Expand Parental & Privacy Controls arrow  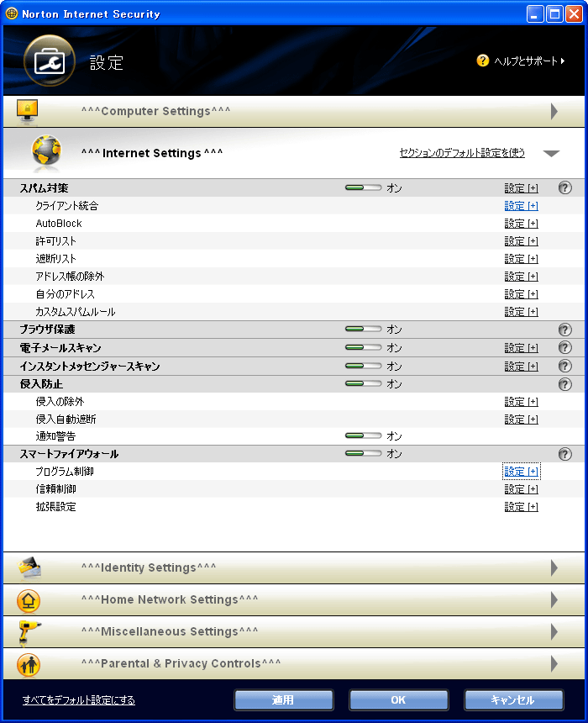[554, 663]
